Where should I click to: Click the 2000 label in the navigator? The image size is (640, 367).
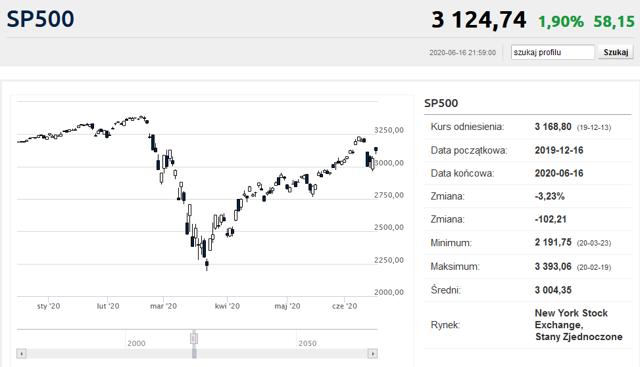pos(136,343)
